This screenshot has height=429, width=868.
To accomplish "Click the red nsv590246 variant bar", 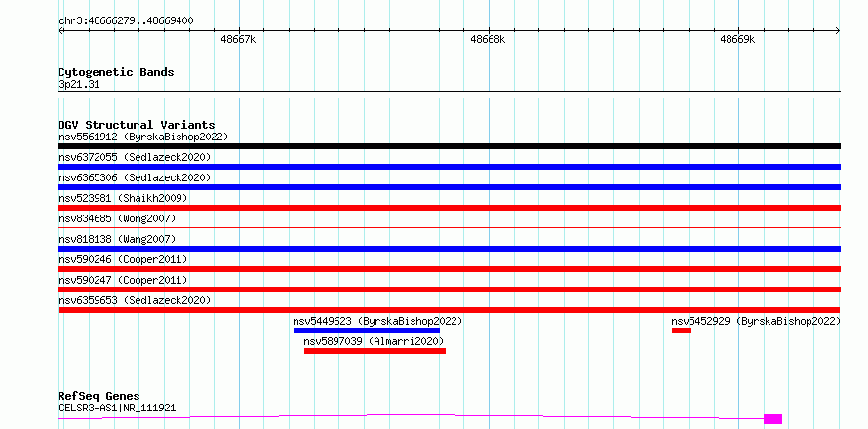I will [449, 269].
